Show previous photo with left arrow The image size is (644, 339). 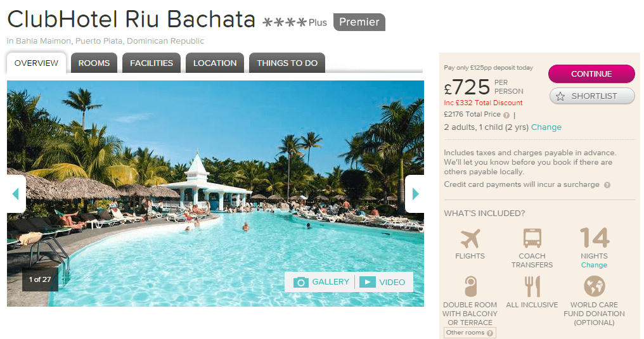(x=16, y=194)
